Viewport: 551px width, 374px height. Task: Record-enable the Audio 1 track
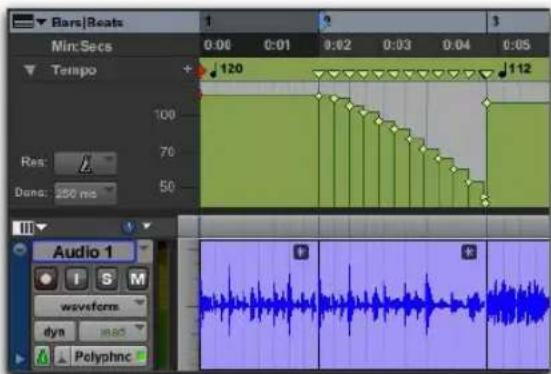(x=46, y=279)
